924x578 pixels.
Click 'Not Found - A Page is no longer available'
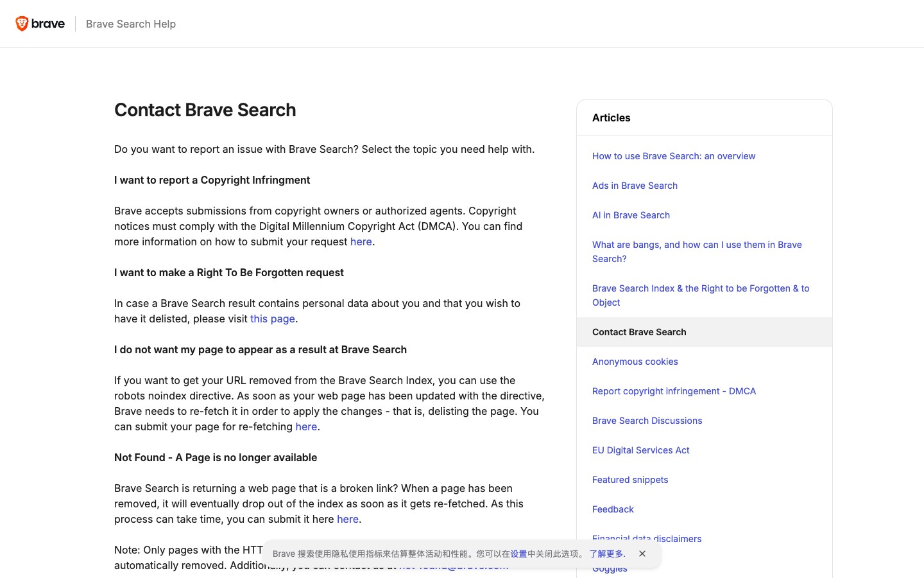(x=216, y=457)
